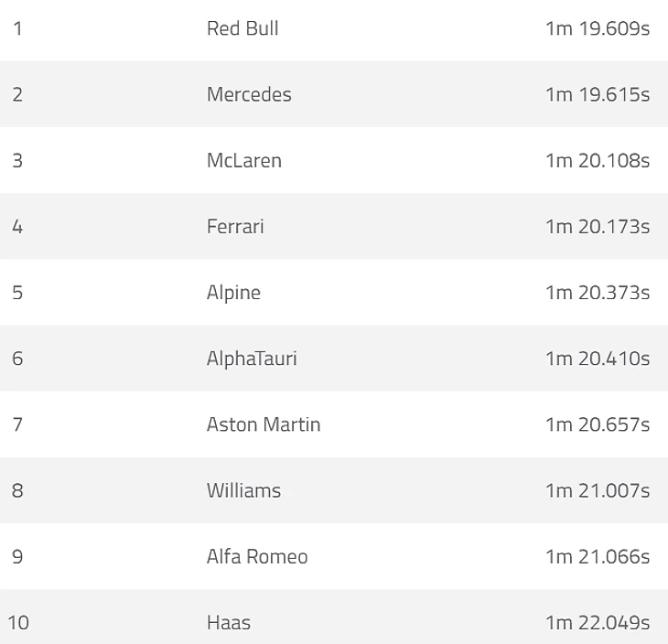Click the Aston Martin team name
668x644 pixels.
(x=264, y=424)
